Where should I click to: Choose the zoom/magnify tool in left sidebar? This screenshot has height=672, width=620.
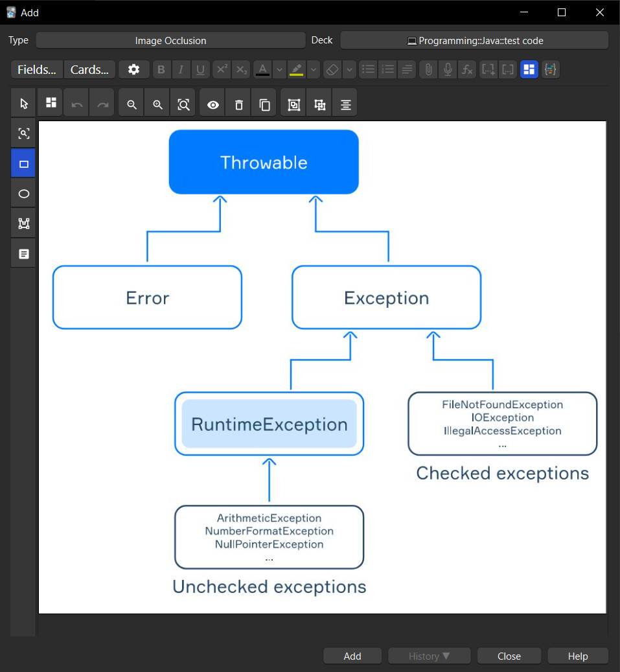pos(23,133)
